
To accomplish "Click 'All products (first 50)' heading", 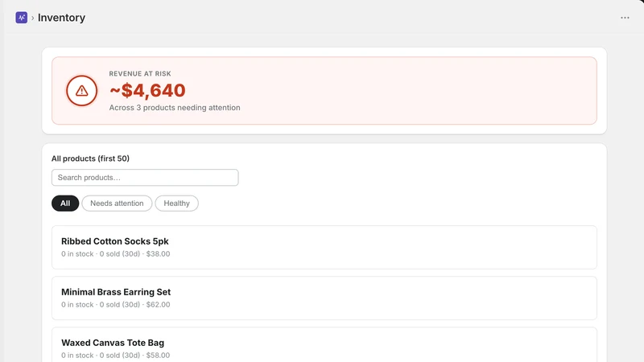I will 90,158.
